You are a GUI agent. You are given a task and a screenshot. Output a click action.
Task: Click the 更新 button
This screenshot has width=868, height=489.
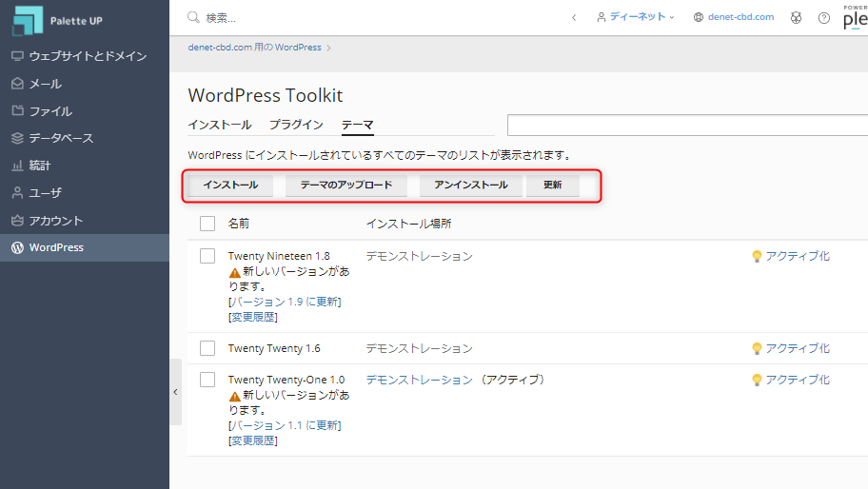[x=552, y=186]
